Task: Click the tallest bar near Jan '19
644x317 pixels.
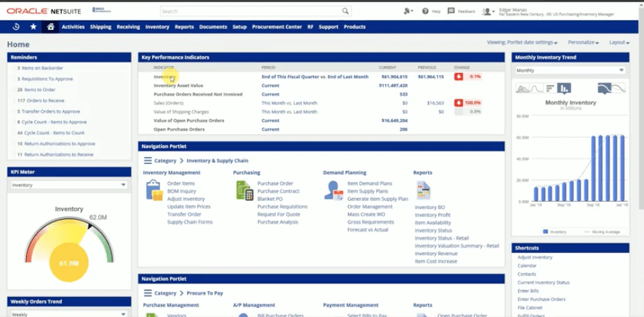Action: 622,168
